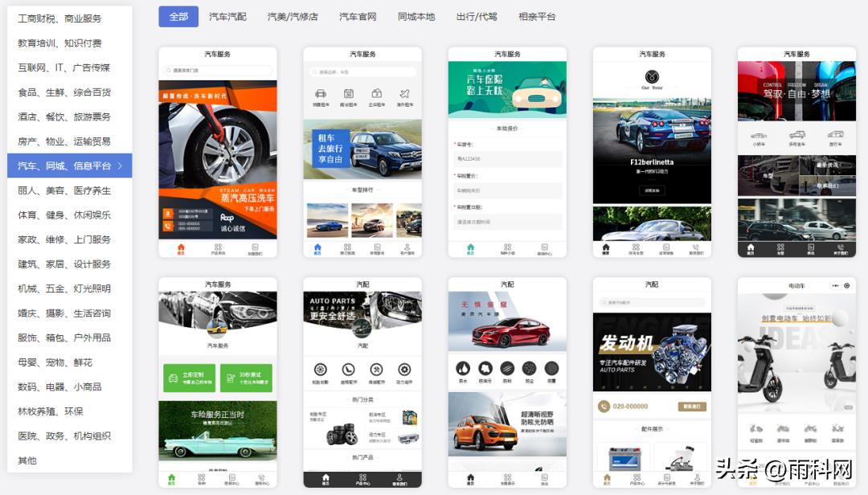868x495 pixels.
Task: Switch to the 汽车汽配 tab
Action: [x=227, y=17]
